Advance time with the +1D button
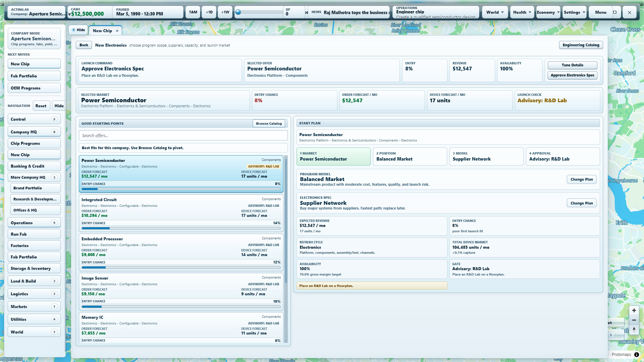This screenshot has width=644, height=362. pyautogui.click(x=209, y=12)
